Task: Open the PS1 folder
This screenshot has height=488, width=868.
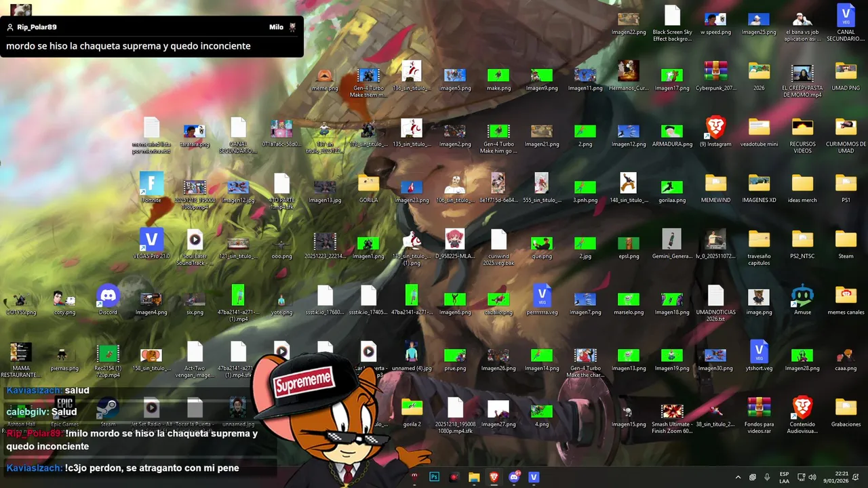Action: tap(846, 188)
